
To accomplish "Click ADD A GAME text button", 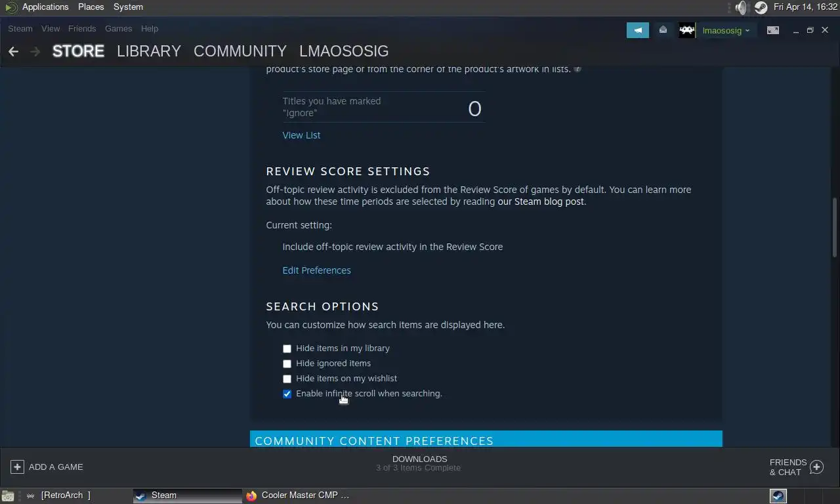I will click(56, 467).
